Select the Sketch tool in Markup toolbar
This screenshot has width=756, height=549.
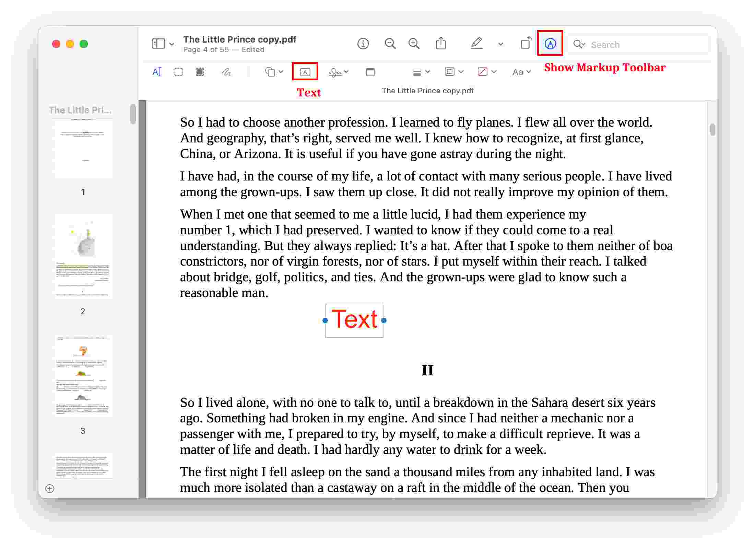click(226, 71)
